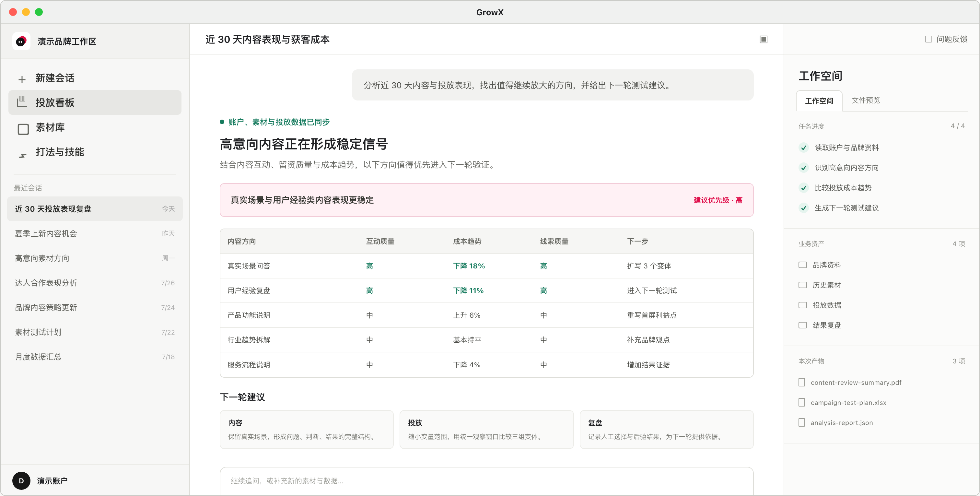This screenshot has height=496, width=980.
Task: Toggle the panel layout icon in header
Action: click(764, 40)
